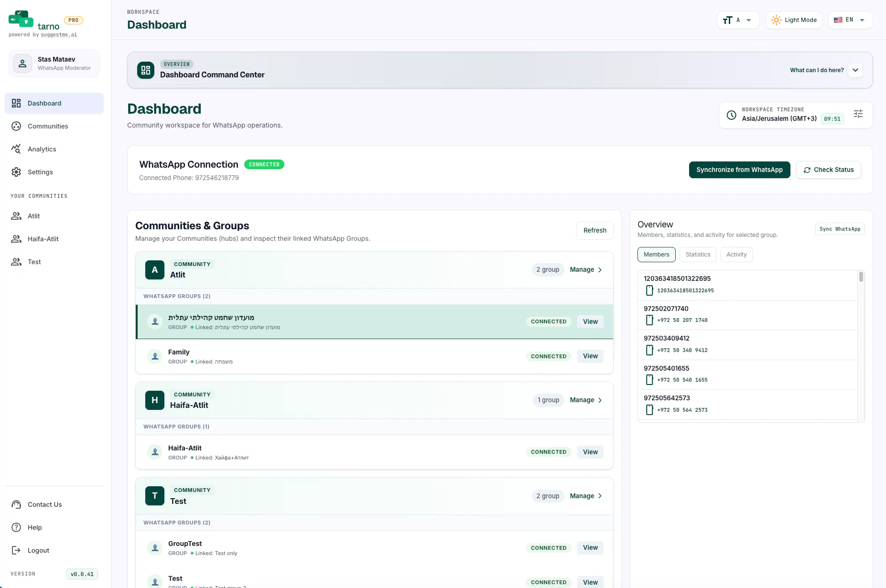Image resolution: width=886 pixels, height=588 pixels.
Task: Click the Dashboard Command Center overview icon
Action: click(146, 70)
